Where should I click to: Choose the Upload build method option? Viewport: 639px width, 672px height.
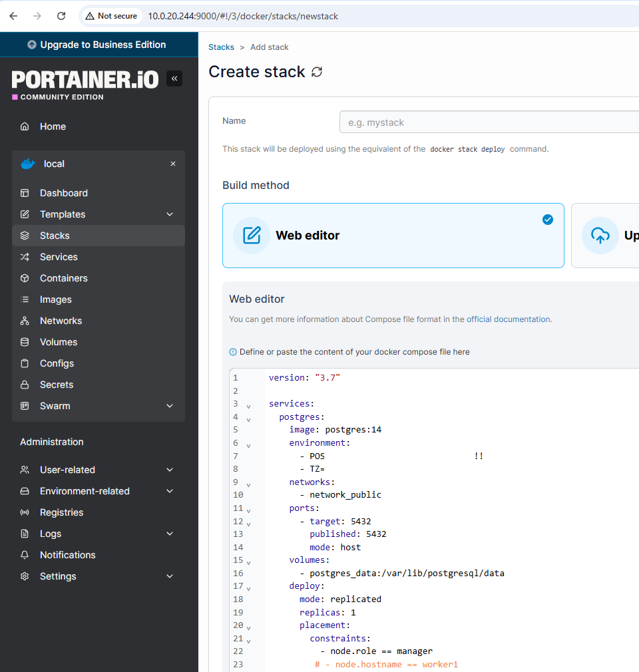point(604,236)
